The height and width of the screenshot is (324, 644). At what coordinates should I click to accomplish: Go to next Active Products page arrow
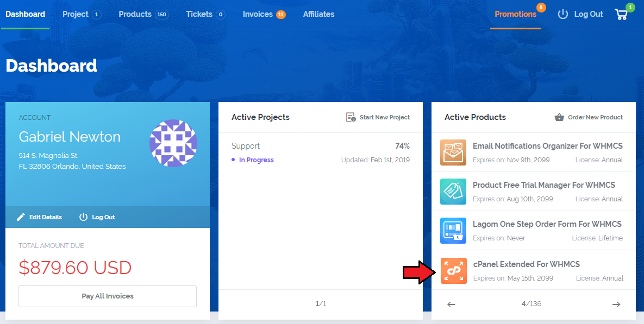point(616,304)
